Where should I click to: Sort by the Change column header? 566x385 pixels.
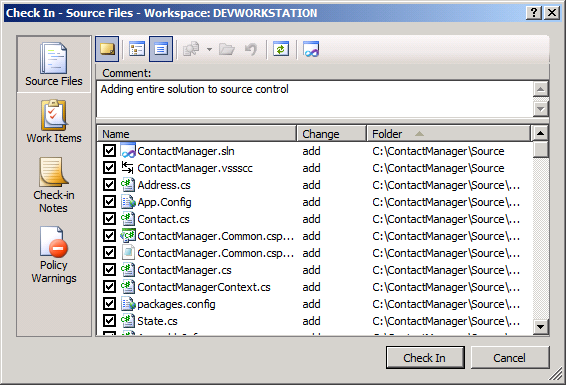[332, 134]
